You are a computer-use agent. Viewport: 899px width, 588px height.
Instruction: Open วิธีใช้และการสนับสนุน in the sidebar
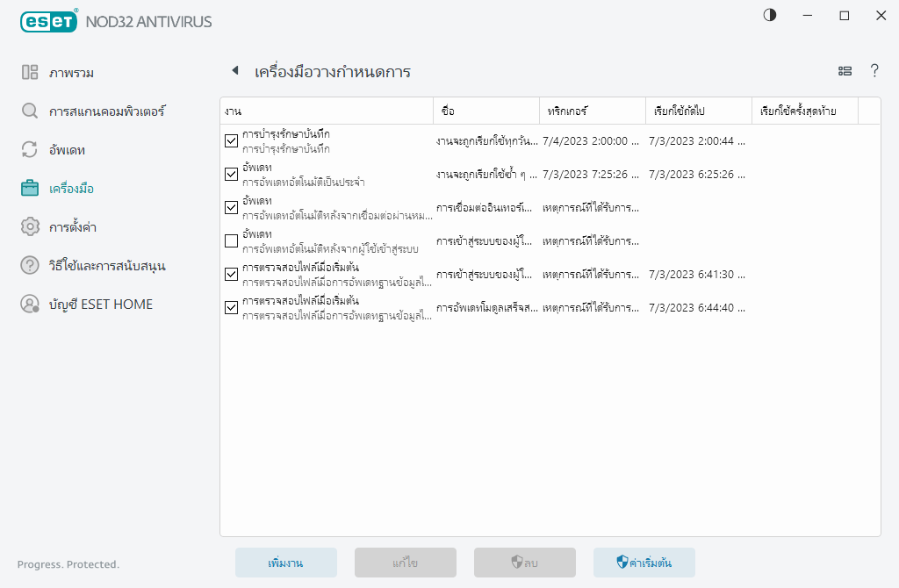[107, 266]
